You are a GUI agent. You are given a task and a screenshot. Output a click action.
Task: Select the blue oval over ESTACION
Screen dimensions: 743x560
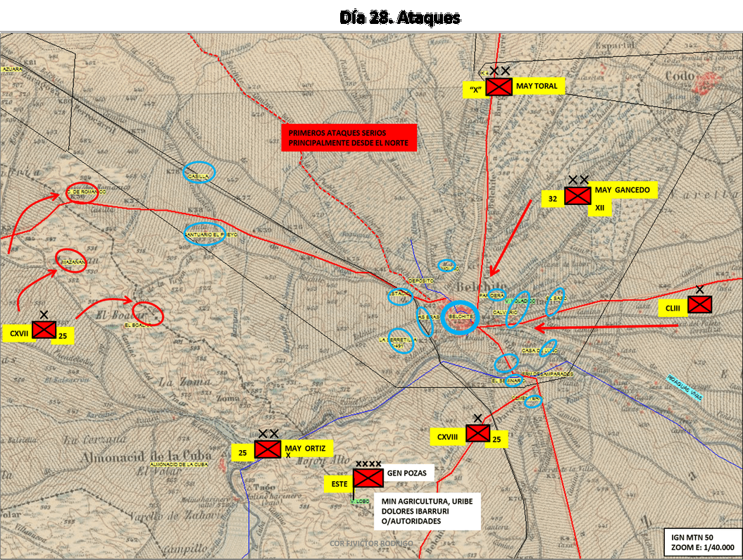[x=401, y=296]
